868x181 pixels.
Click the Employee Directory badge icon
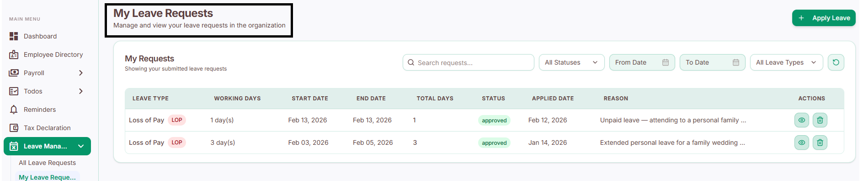14,55
